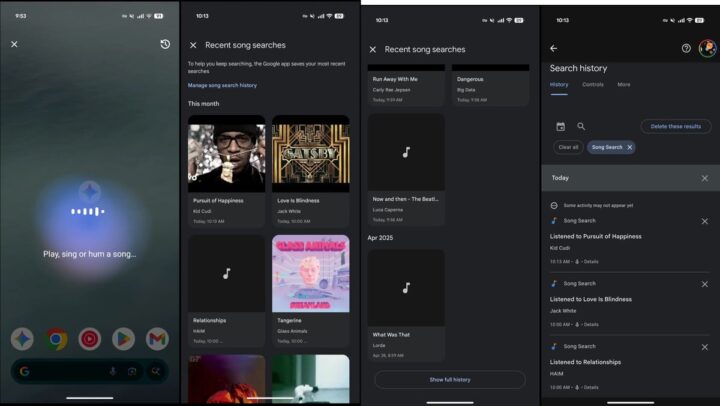720x406 pixels.
Task: Click Show full history button
Action: click(x=449, y=380)
